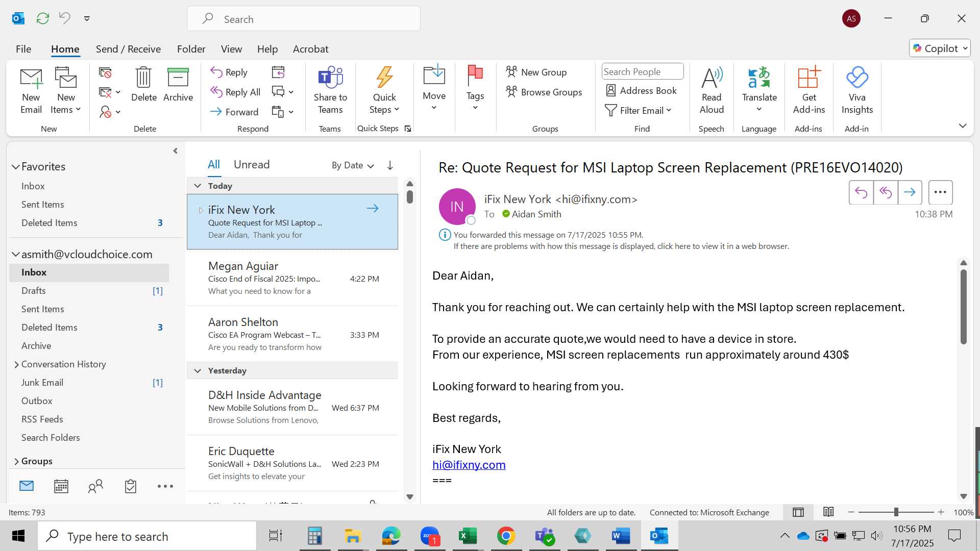Click Read Aloud

pos(712,91)
